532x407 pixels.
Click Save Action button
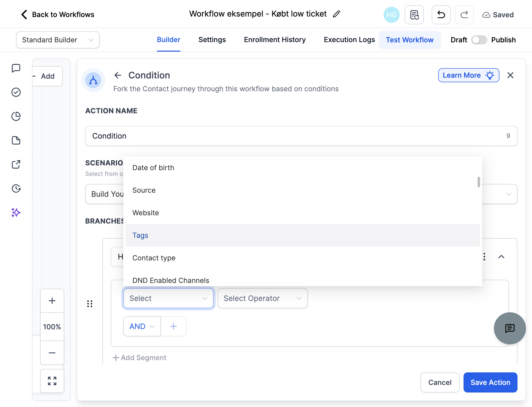pos(490,382)
